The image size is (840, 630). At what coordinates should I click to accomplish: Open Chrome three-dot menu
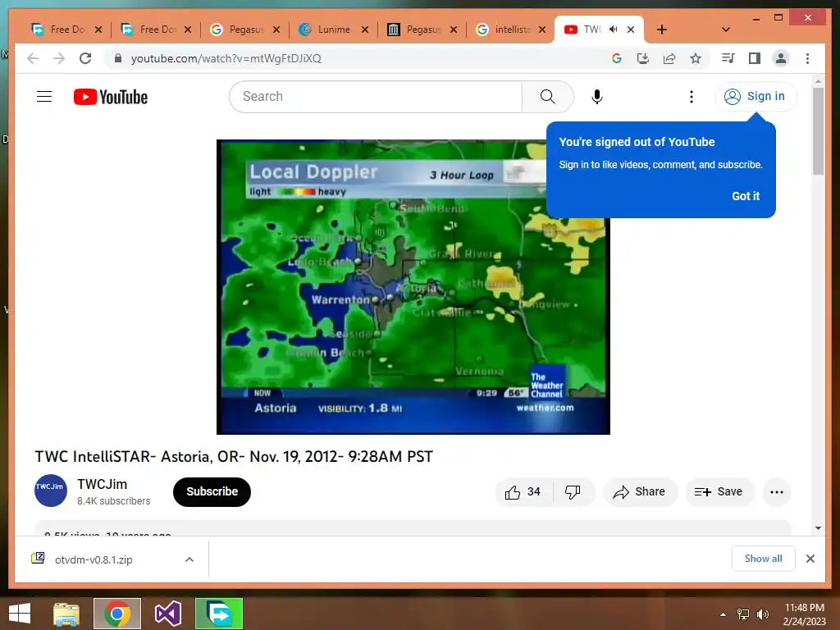tap(807, 58)
